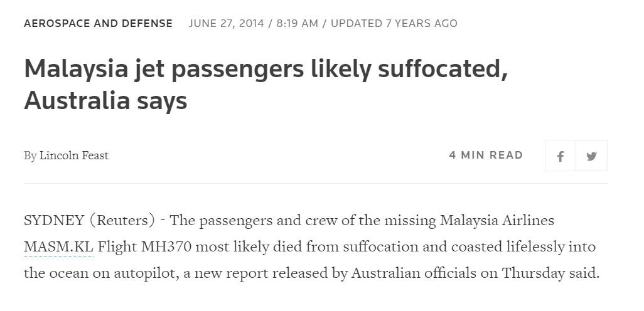Viewport: 644px width, 311px height.
Task: Click the 'Updated 7 years ago' label
Action: pos(394,23)
